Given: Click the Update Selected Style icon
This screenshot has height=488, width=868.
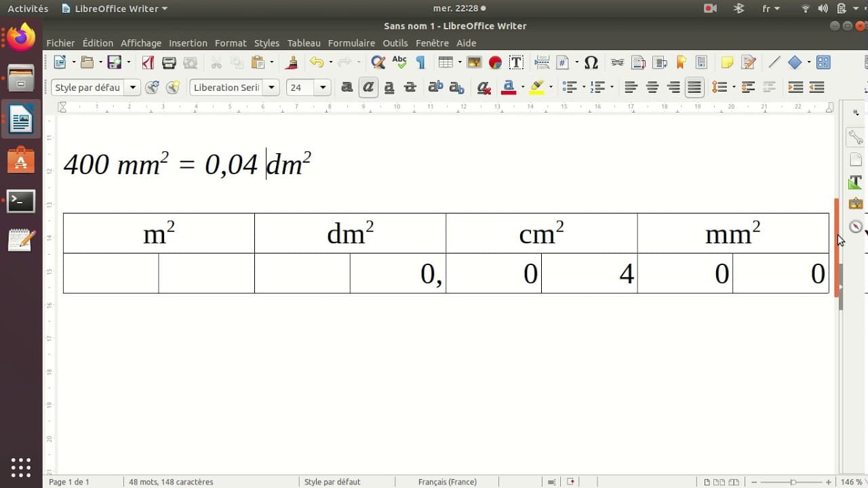Looking at the screenshot, I should point(152,87).
